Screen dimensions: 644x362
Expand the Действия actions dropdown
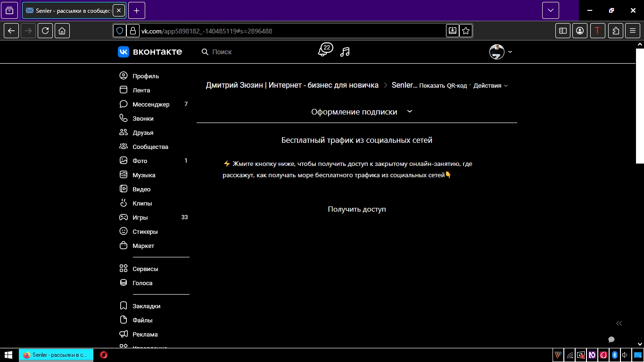tap(490, 86)
